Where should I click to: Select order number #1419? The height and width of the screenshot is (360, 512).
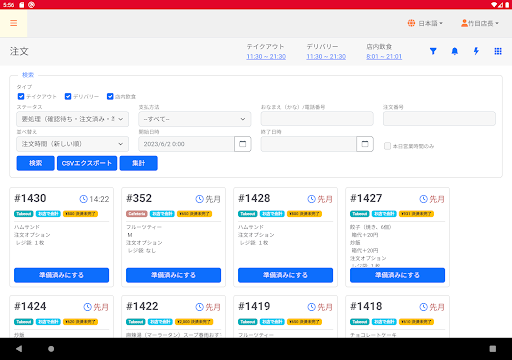(254, 306)
